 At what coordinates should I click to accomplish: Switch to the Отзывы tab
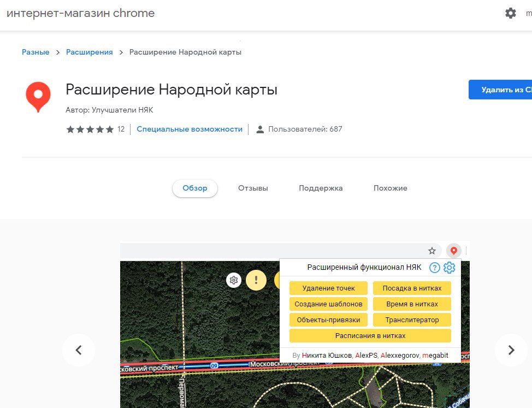pos(253,188)
